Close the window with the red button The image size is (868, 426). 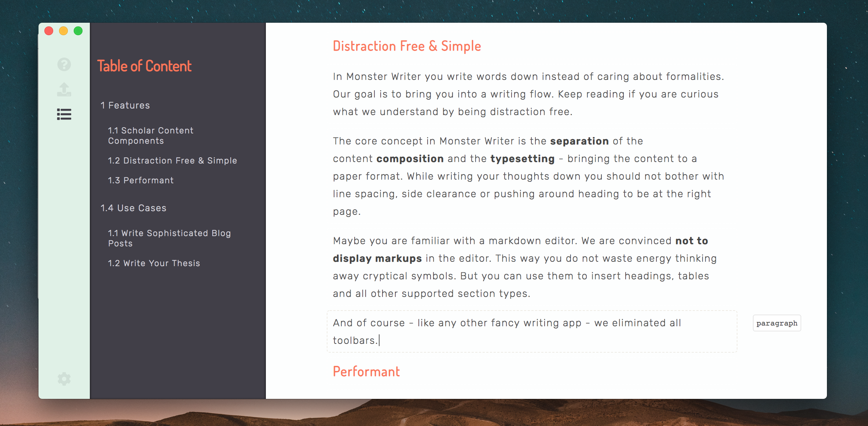click(49, 31)
